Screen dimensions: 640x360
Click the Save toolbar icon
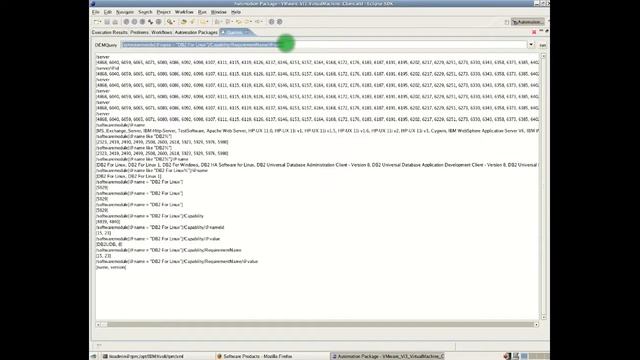[x=107, y=22]
